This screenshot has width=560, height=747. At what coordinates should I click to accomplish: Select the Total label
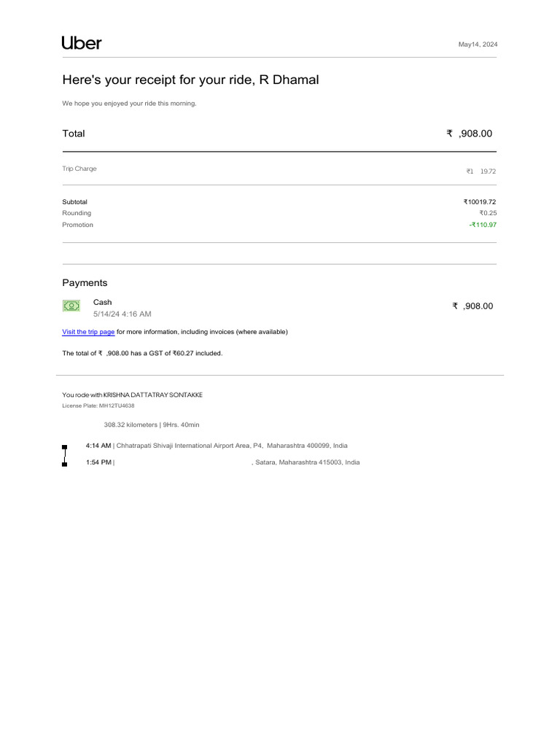(74, 133)
